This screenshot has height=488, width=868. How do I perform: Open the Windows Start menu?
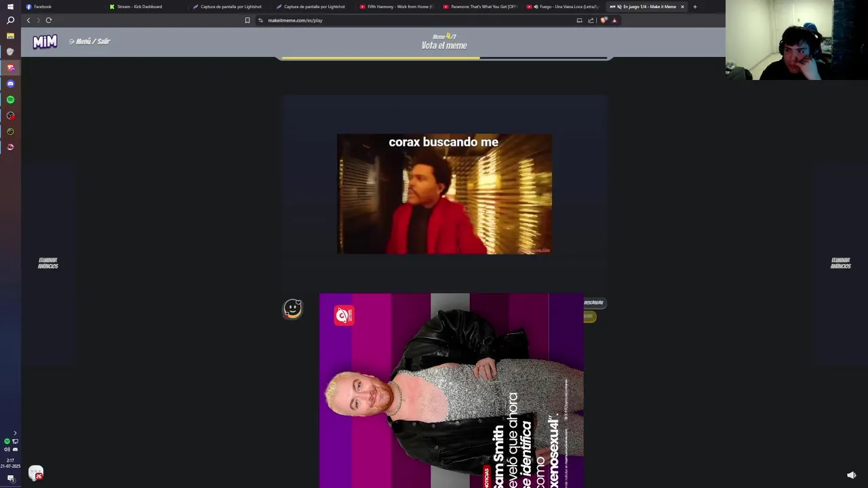[x=10, y=6]
